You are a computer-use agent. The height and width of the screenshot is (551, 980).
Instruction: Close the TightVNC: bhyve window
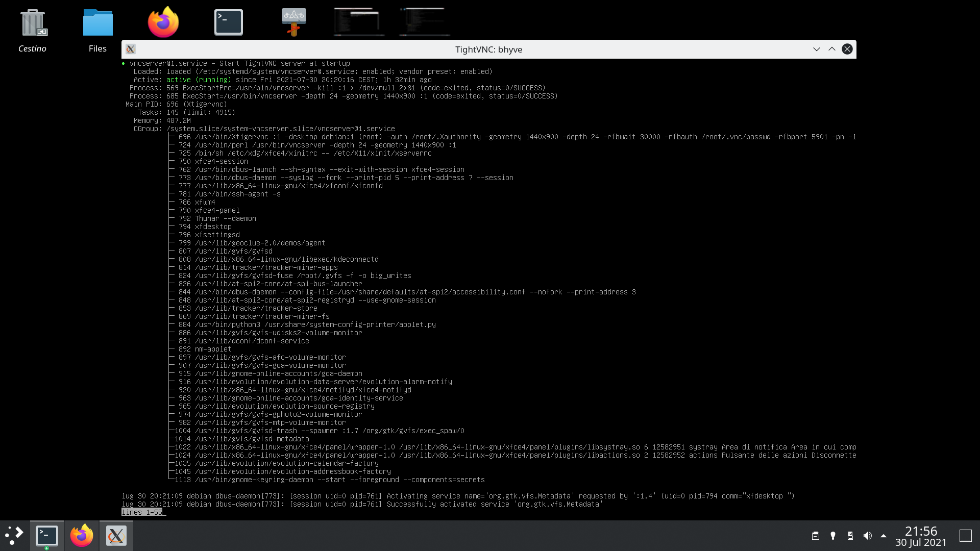coord(847,49)
